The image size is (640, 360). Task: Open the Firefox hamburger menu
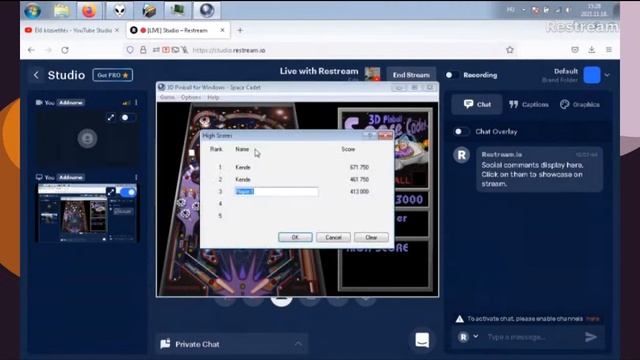tap(609, 50)
